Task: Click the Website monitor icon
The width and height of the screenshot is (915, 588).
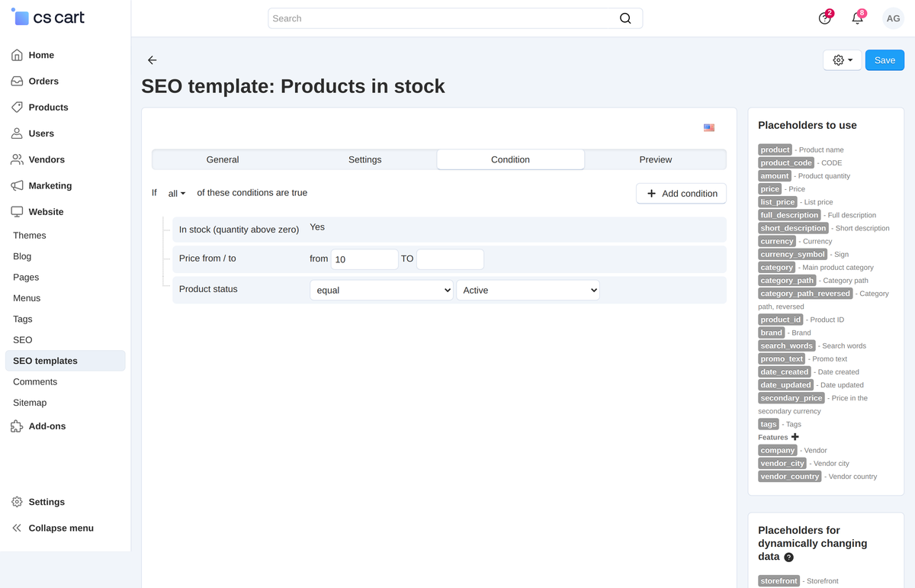Action: [x=17, y=211]
